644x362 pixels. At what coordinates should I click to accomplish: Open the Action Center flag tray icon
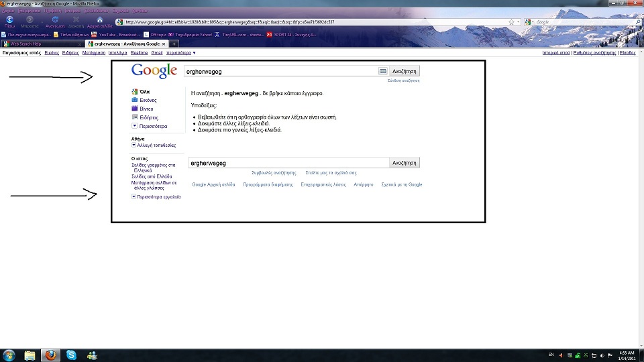tap(610, 355)
